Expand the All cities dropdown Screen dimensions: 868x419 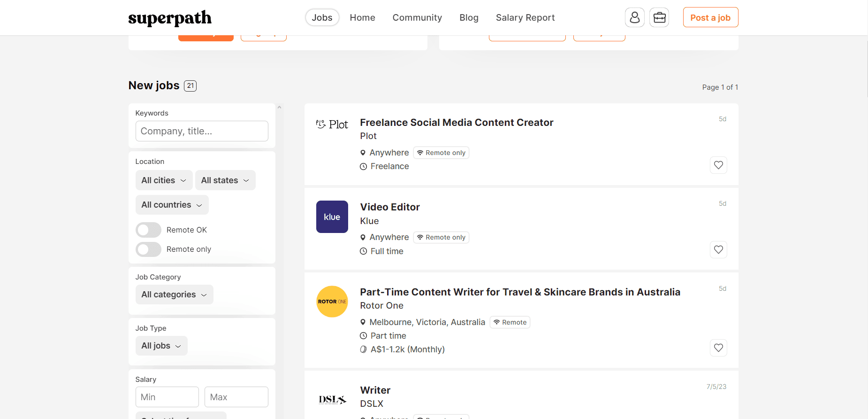point(164,180)
